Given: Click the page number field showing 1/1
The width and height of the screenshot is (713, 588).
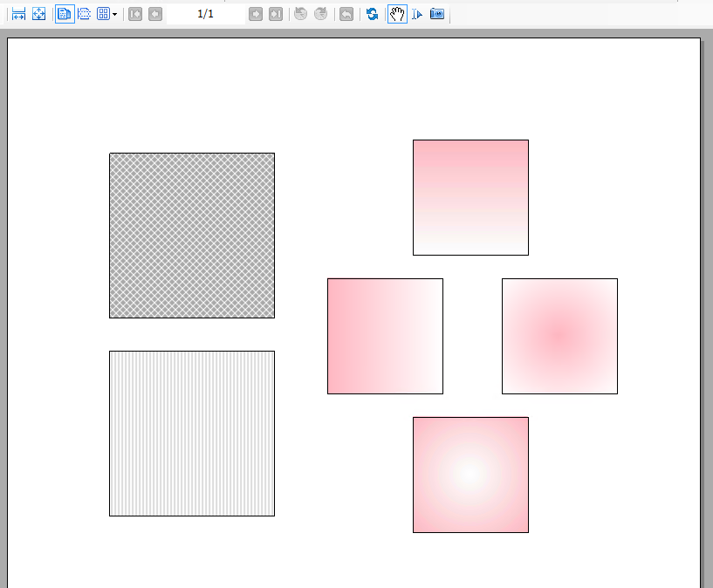Looking at the screenshot, I should coord(206,14).
